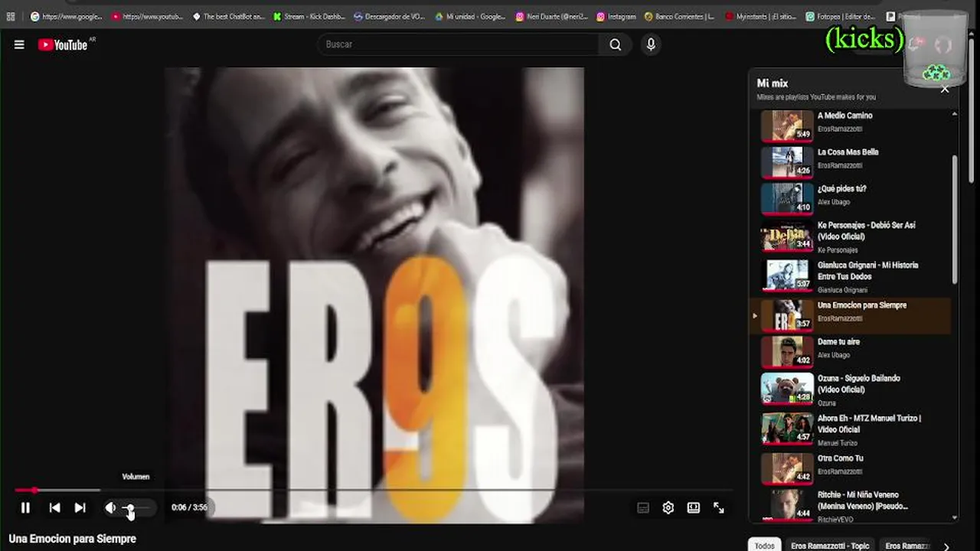
Task: Click the Manuel Turizo channel name
Action: (838, 443)
